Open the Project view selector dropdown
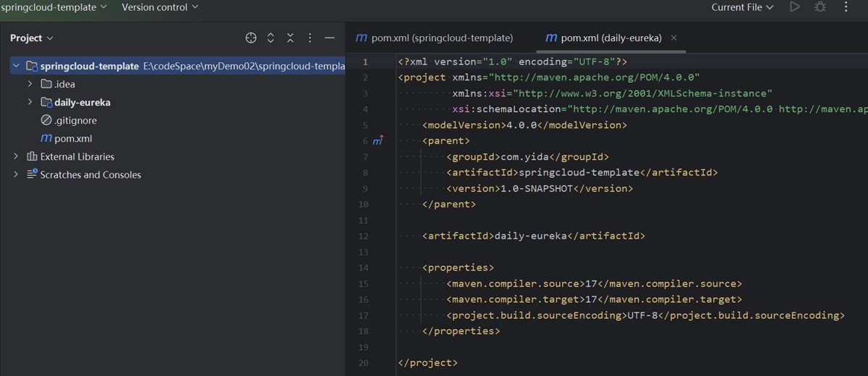Screen dimensions: 868x376 click(x=32, y=38)
